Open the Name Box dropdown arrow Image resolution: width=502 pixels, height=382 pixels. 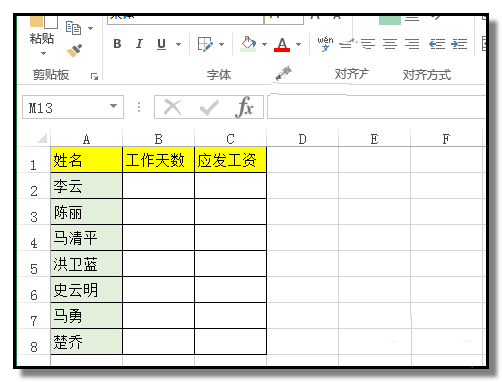click(x=114, y=106)
